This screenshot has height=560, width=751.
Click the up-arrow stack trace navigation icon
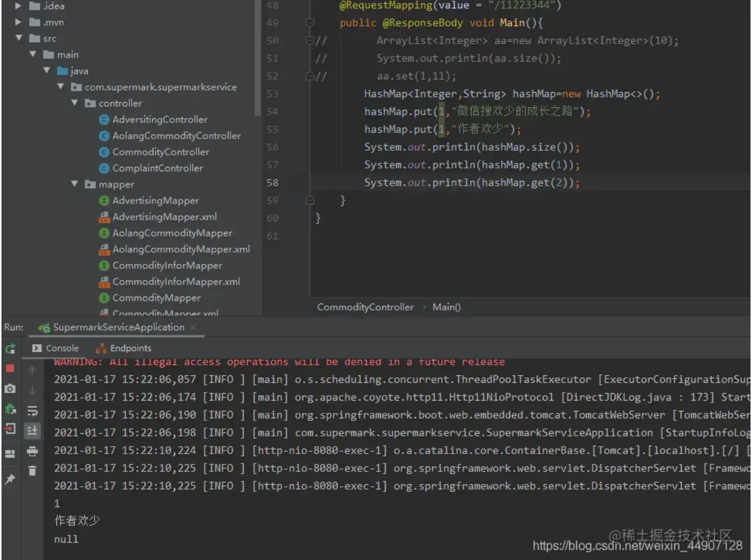point(32,371)
